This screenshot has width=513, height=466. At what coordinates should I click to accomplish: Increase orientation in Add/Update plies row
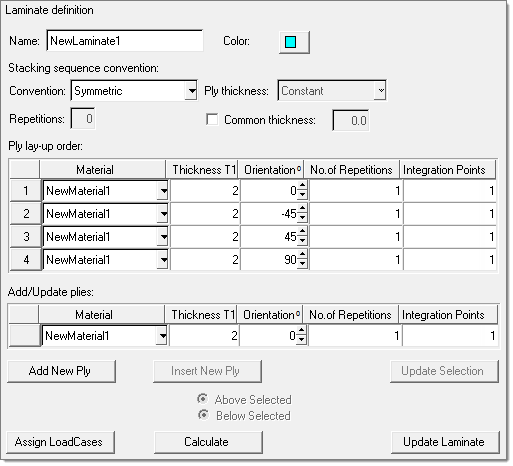pyautogui.click(x=301, y=331)
